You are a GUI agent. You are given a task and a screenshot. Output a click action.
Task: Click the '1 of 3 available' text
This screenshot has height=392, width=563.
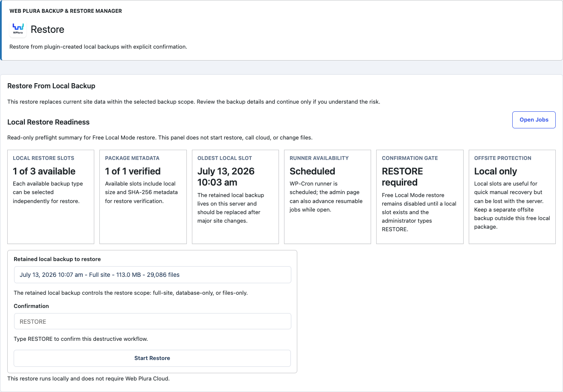(x=44, y=171)
